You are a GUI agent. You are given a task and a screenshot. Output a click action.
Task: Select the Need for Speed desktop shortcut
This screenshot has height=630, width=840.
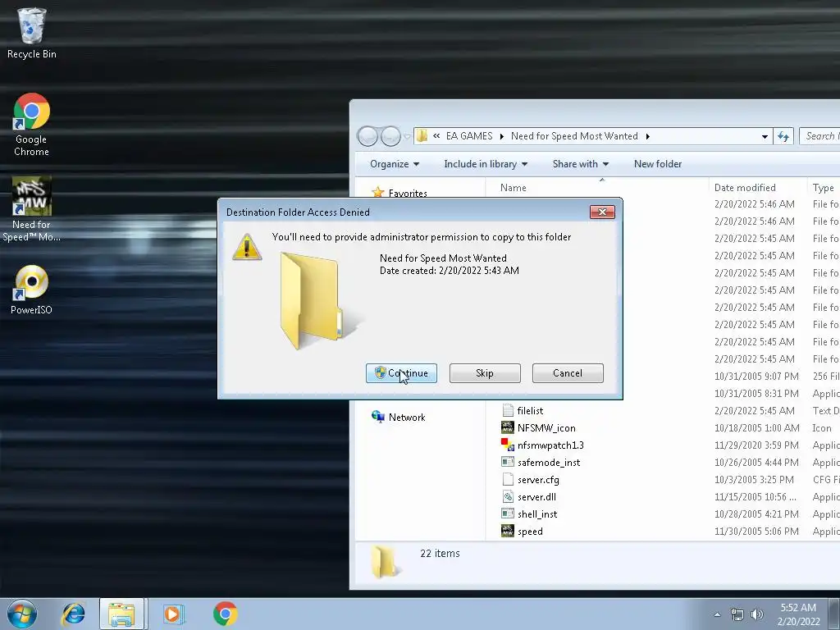32,209
